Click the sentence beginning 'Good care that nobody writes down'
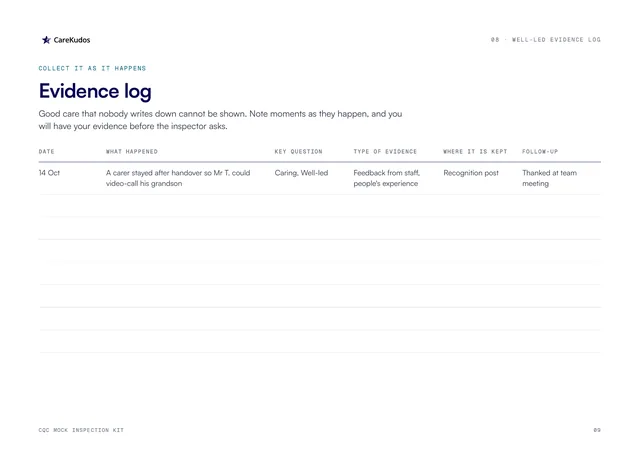Image resolution: width=640 pixels, height=452 pixels. point(220,114)
